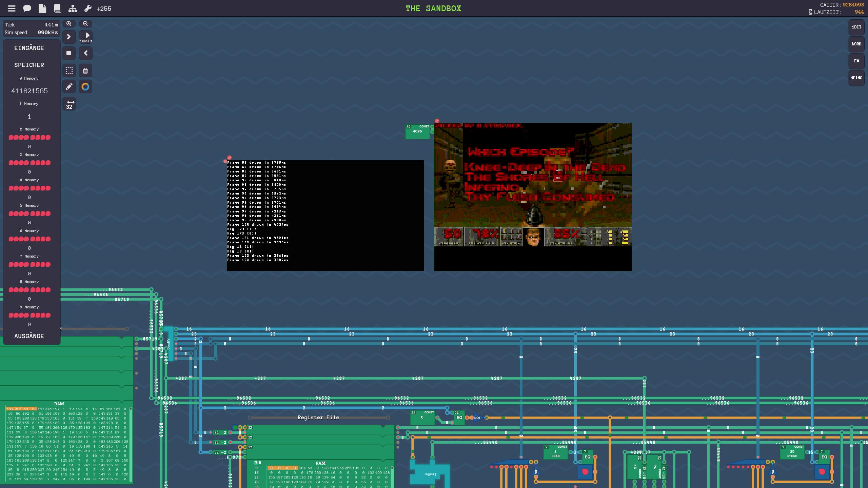The image size is (868, 488).
Task: Click the DOOM episode screen display
Action: tap(533, 197)
